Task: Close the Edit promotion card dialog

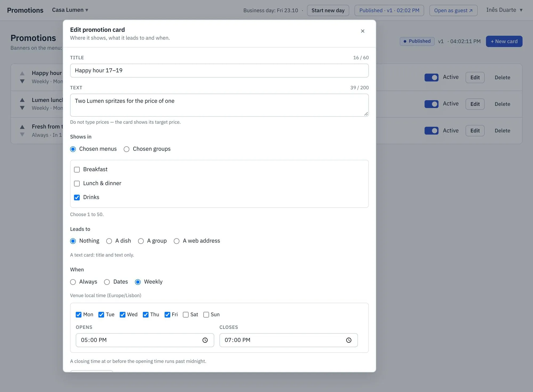Action: pyautogui.click(x=362, y=31)
